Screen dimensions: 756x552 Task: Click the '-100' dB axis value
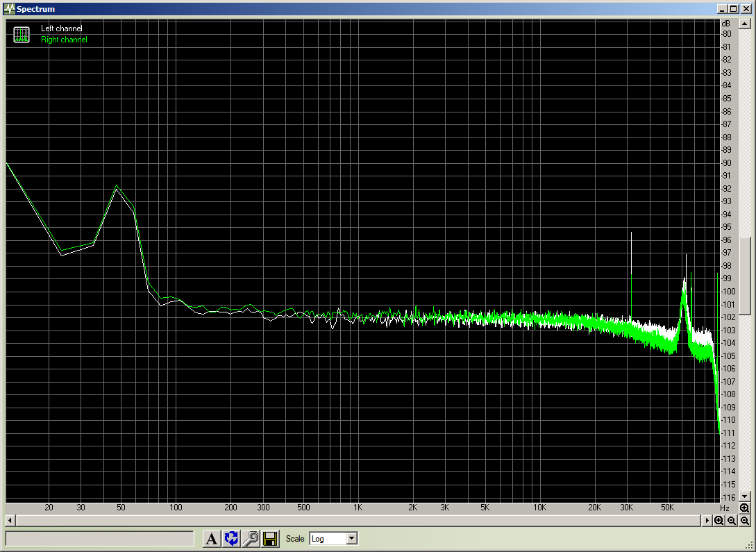click(x=728, y=291)
